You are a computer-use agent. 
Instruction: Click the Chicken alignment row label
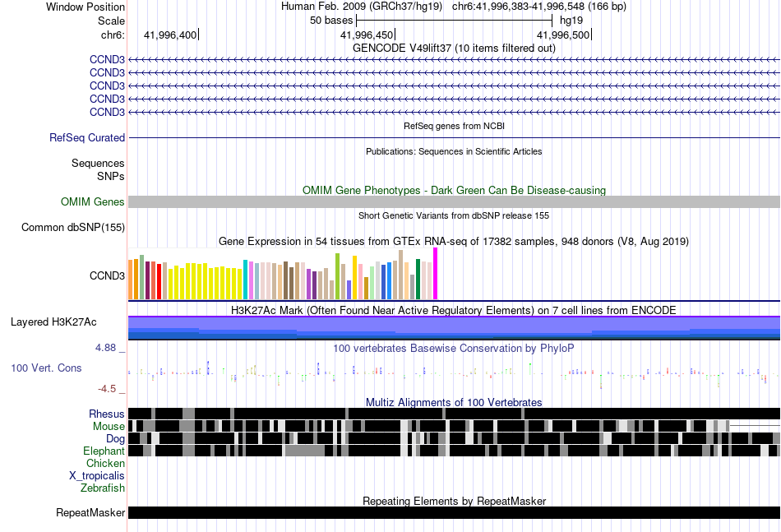(105, 463)
